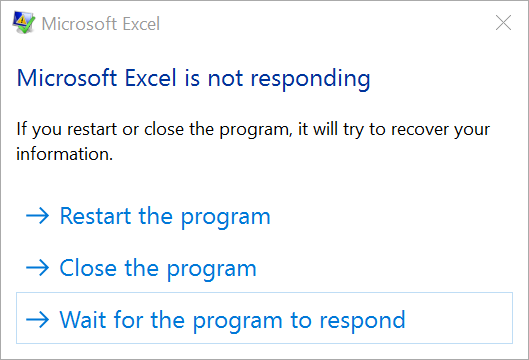Choose Restart the program
This screenshot has height=360, width=529.
[165, 217]
